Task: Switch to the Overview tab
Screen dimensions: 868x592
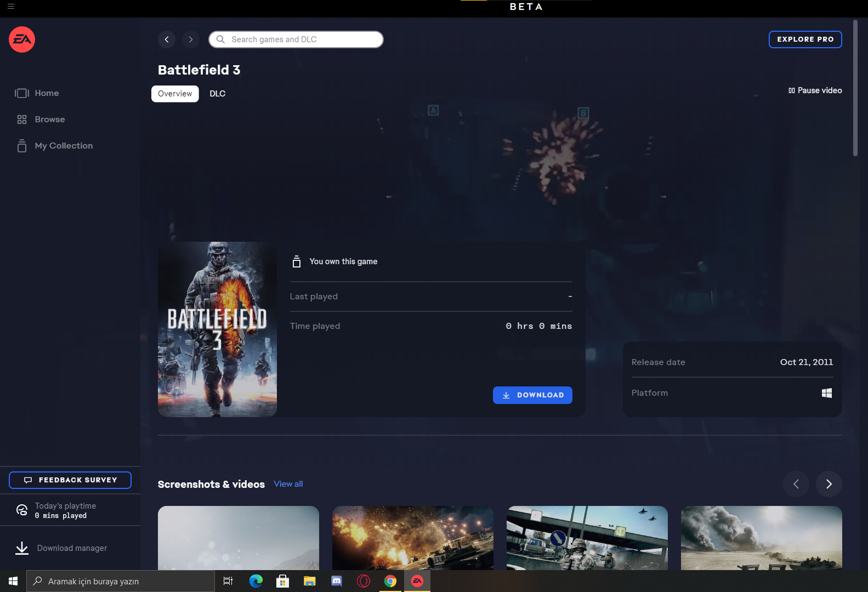Action: [175, 94]
